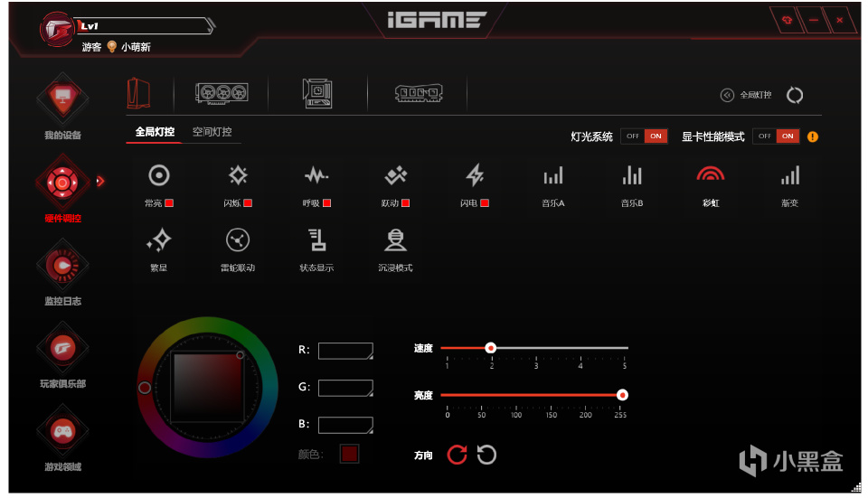Click the red color square beside 跃动
The height and width of the screenshot is (498, 868).
[x=406, y=203]
